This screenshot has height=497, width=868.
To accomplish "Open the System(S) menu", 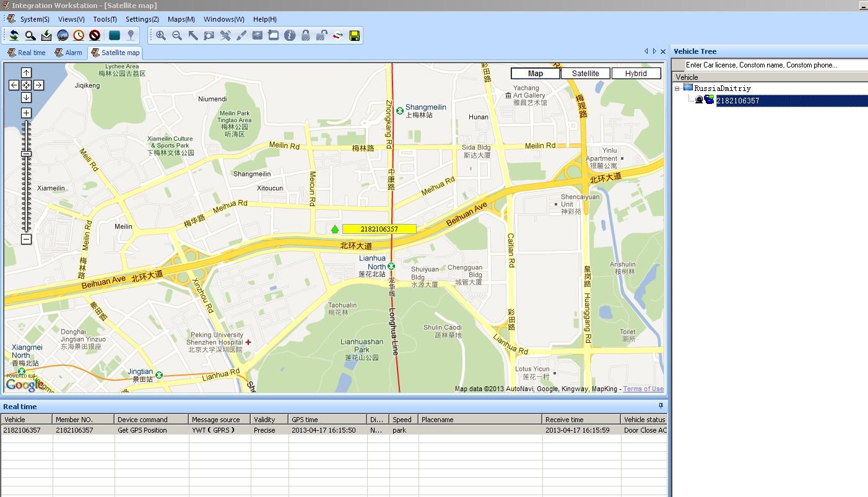I will (x=35, y=19).
